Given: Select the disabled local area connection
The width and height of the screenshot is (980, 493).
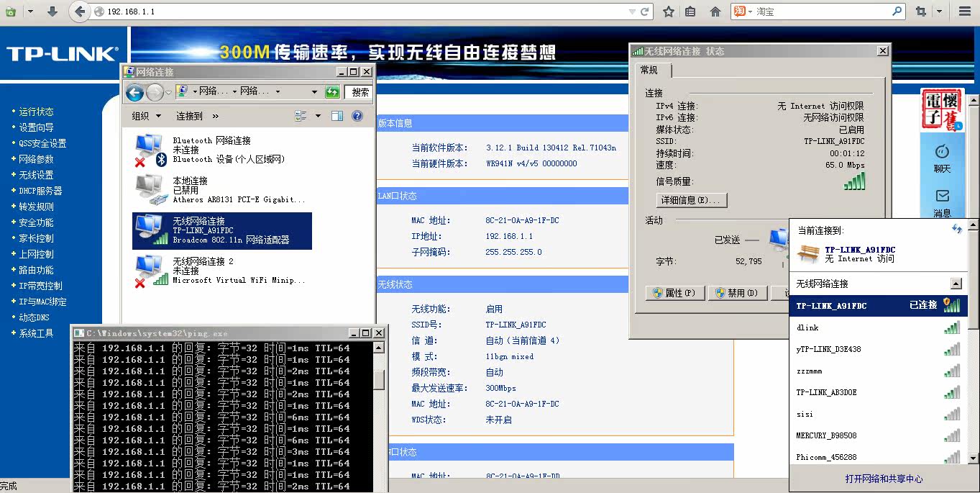Looking at the screenshot, I should click(x=221, y=190).
